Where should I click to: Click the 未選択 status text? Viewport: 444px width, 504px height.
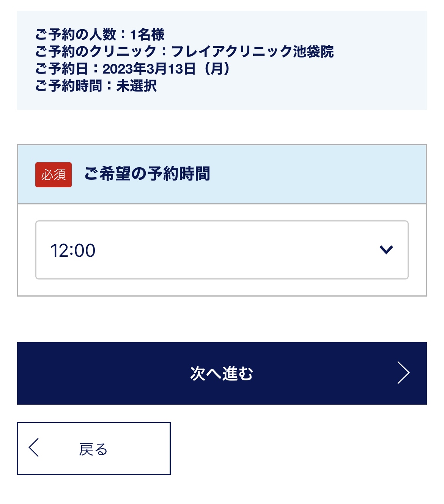click(137, 86)
